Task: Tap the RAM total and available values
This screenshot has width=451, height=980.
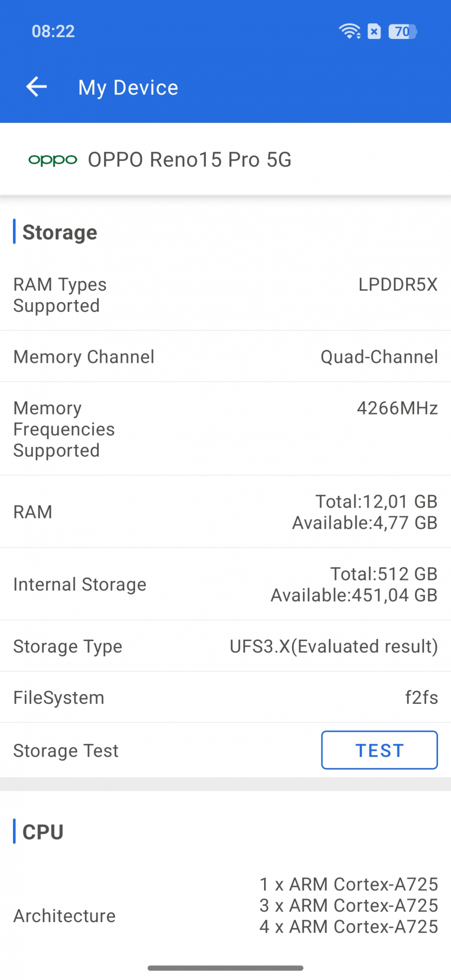Action: pyautogui.click(x=365, y=512)
